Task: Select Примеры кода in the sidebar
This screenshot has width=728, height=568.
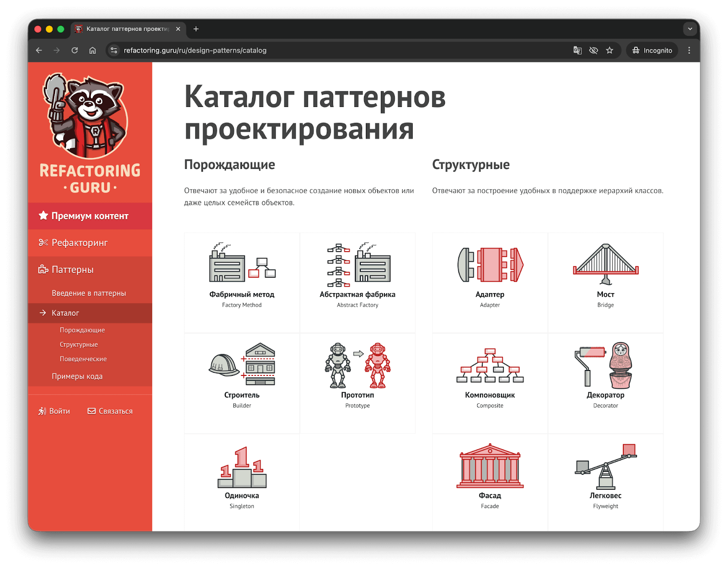Action: (x=77, y=376)
